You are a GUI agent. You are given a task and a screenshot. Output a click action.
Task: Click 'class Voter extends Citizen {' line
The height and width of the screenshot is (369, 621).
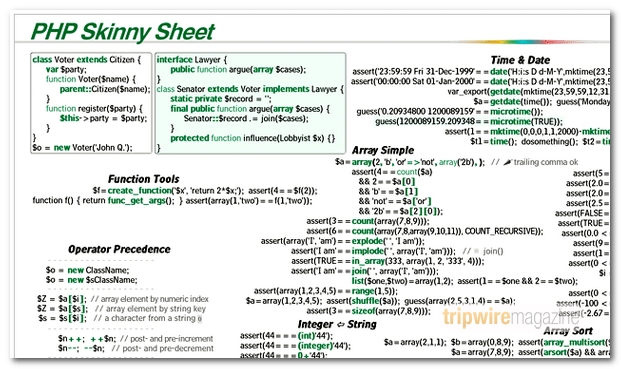tap(87, 60)
